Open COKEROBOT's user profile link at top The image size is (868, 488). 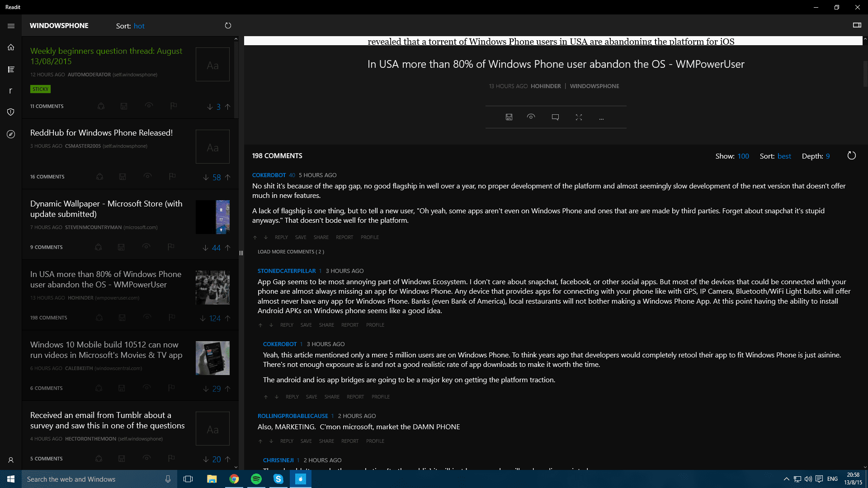[x=269, y=175]
